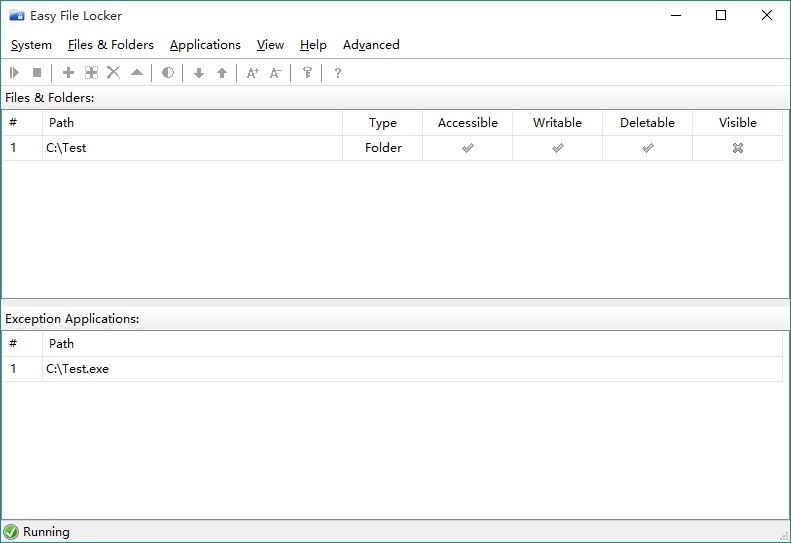Viewport: 791px width, 543px height.
Task: Click the resize grip in status bar corner
Action: coord(784,536)
